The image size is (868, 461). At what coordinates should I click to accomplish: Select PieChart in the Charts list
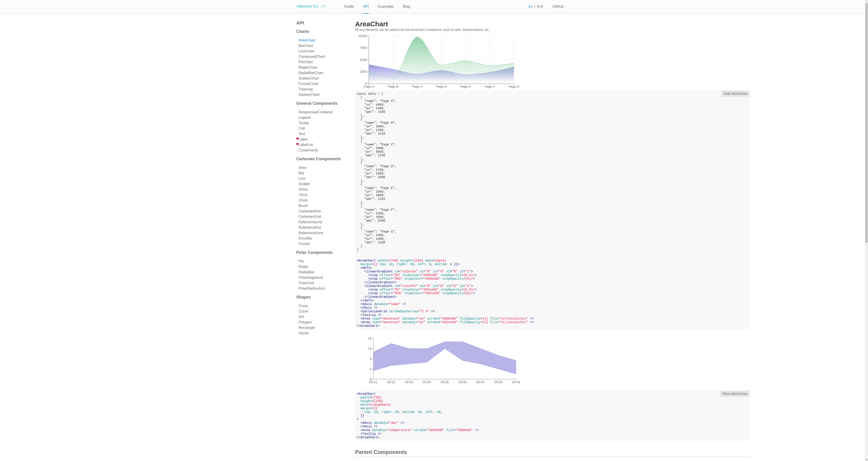[x=305, y=62]
